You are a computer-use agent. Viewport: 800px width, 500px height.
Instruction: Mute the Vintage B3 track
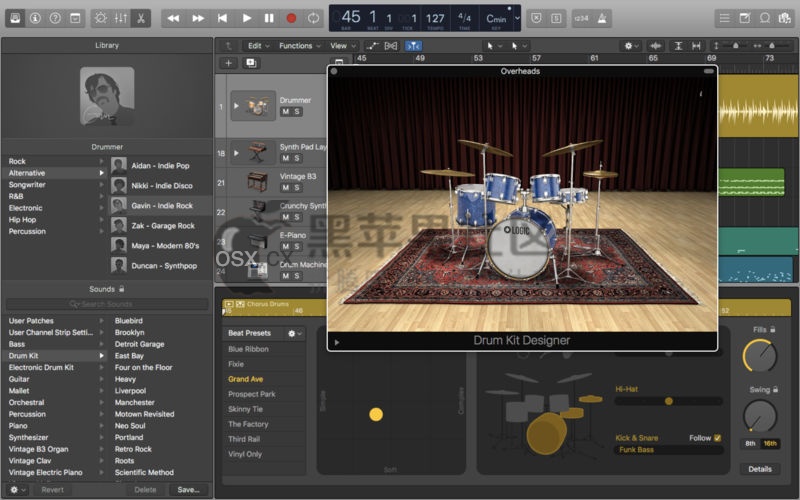(285, 188)
